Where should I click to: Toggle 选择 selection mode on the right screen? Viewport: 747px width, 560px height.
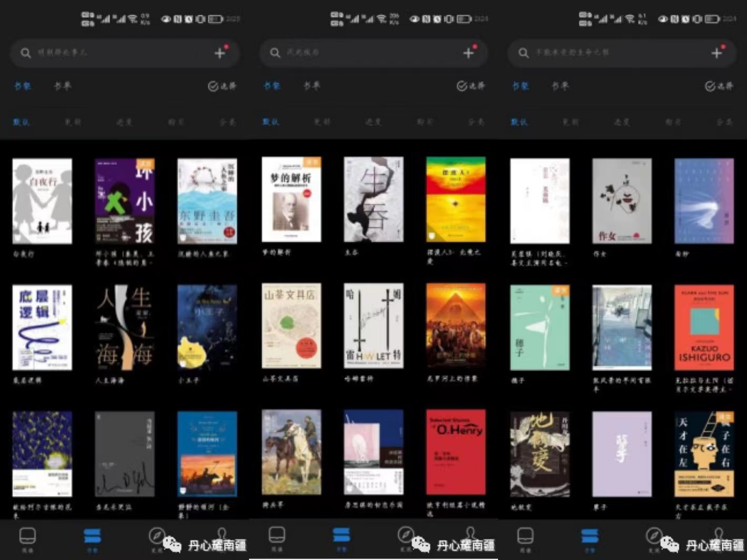click(719, 86)
